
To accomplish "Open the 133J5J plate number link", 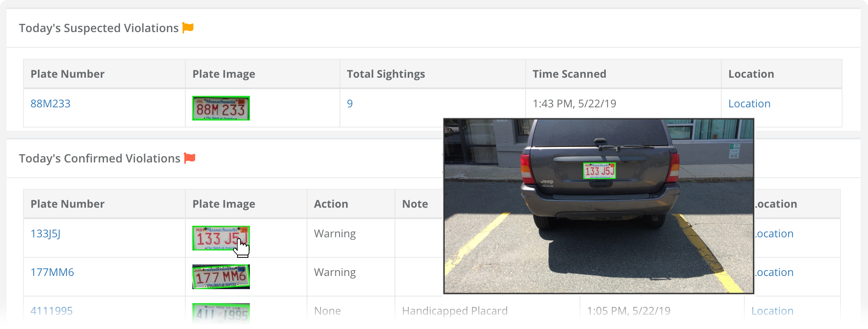I will coord(46,234).
